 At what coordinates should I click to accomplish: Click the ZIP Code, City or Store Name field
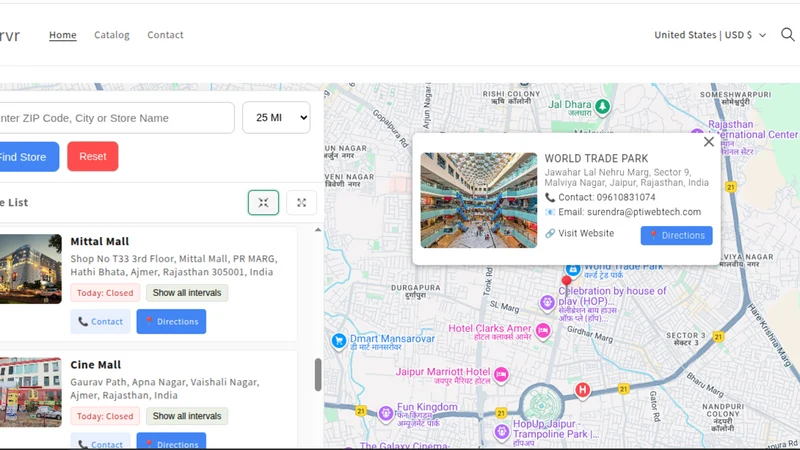tap(115, 118)
